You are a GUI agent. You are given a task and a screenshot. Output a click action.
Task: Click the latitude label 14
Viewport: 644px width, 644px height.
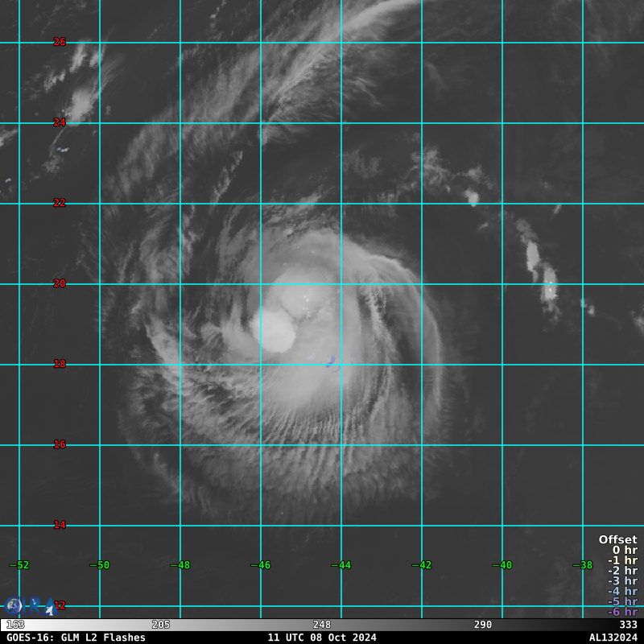60,525
